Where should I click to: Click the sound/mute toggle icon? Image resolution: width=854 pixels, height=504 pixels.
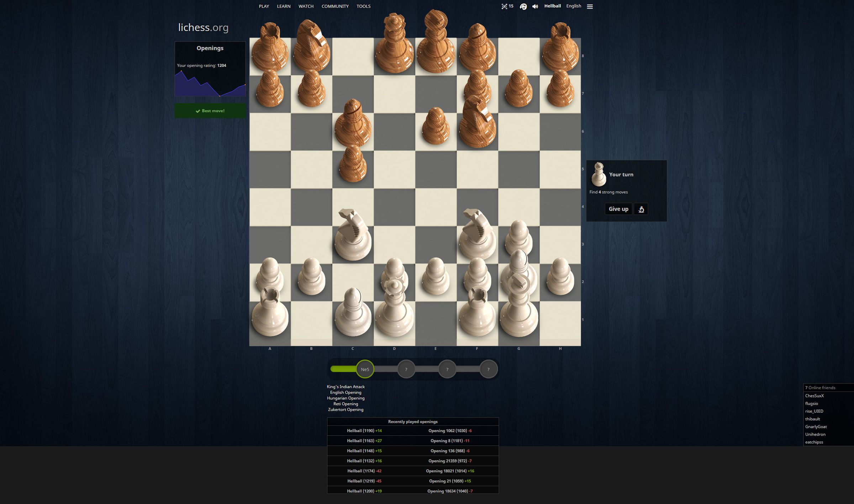535,7
